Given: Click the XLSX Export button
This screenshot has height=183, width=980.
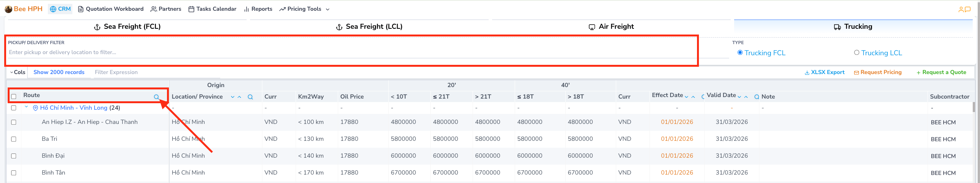Looking at the screenshot, I should point(825,72).
